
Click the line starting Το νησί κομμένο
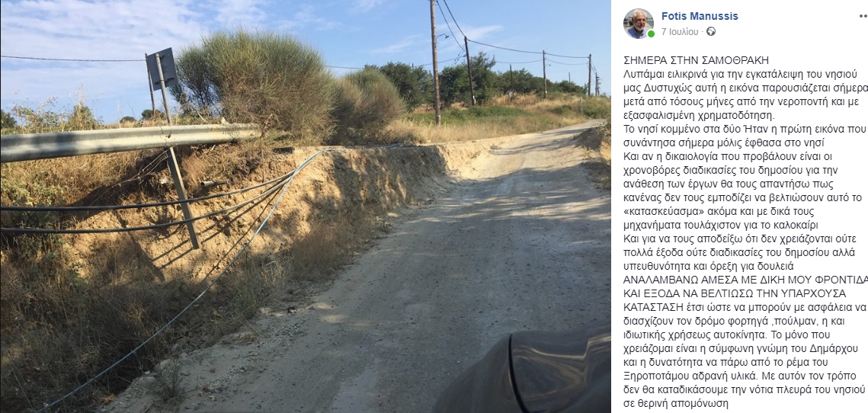pos(745,129)
